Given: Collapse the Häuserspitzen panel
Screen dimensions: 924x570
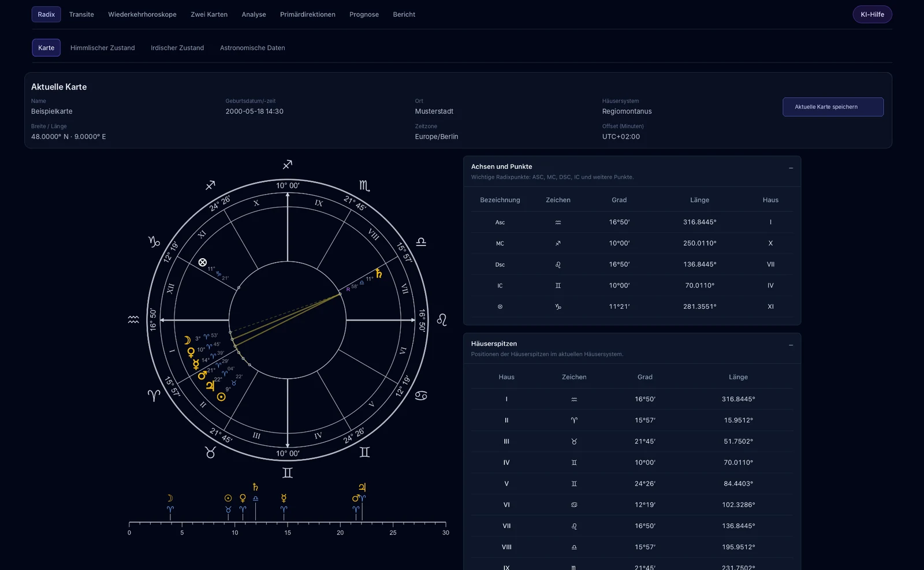Looking at the screenshot, I should [x=791, y=345].
